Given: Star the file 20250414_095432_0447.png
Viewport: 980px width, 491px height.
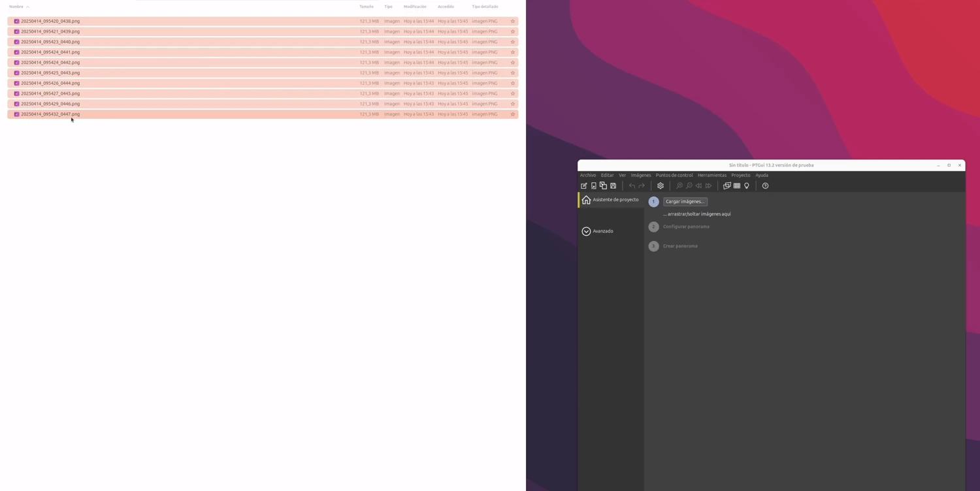Looking at the screenshot, I should click(513, 114).
